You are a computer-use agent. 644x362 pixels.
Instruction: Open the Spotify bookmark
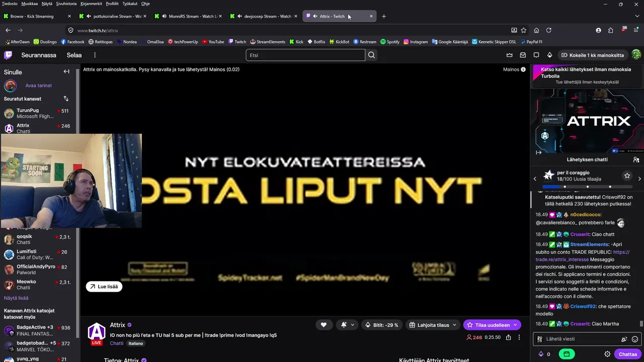(x=390, y=42)
